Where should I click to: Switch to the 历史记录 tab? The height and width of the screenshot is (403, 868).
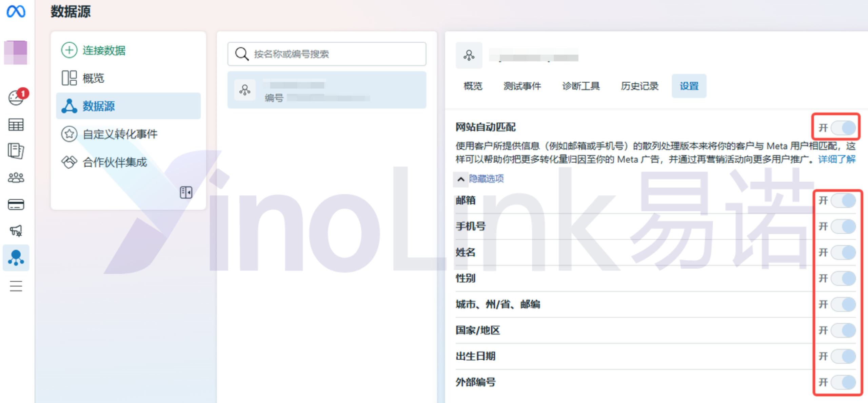[x=639, y=86]
